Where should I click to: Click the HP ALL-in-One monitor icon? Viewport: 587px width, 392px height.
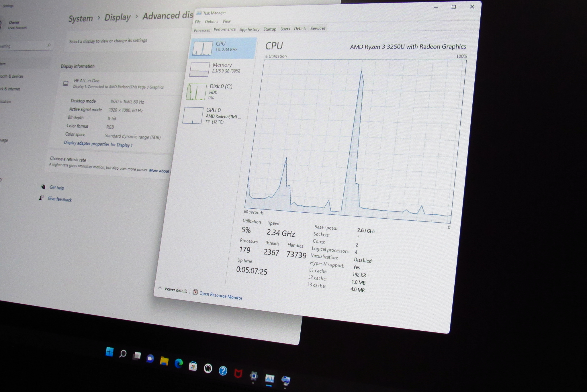[x=66, y=83]
